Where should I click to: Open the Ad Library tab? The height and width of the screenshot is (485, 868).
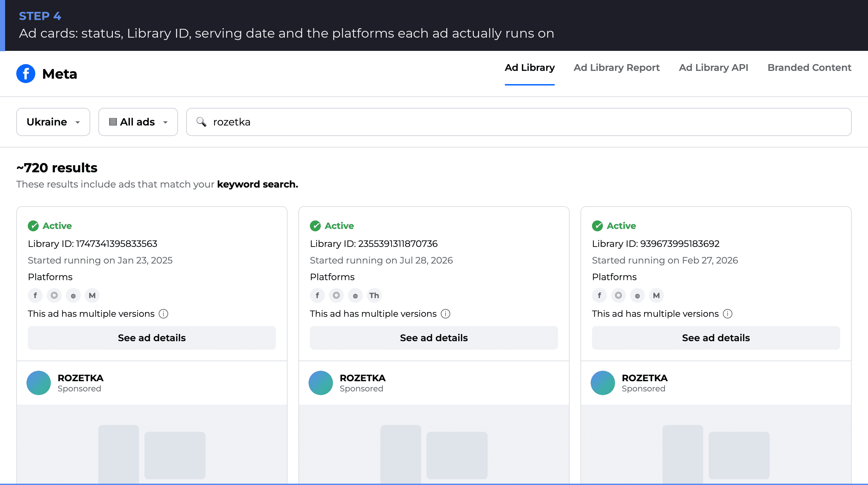(530, 67)
